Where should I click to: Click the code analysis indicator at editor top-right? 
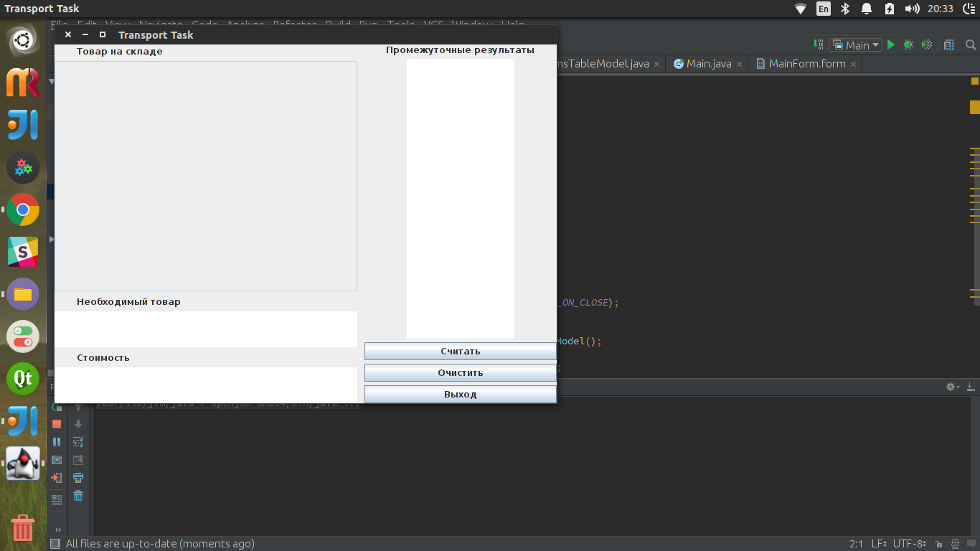click(x=975, y=80)
